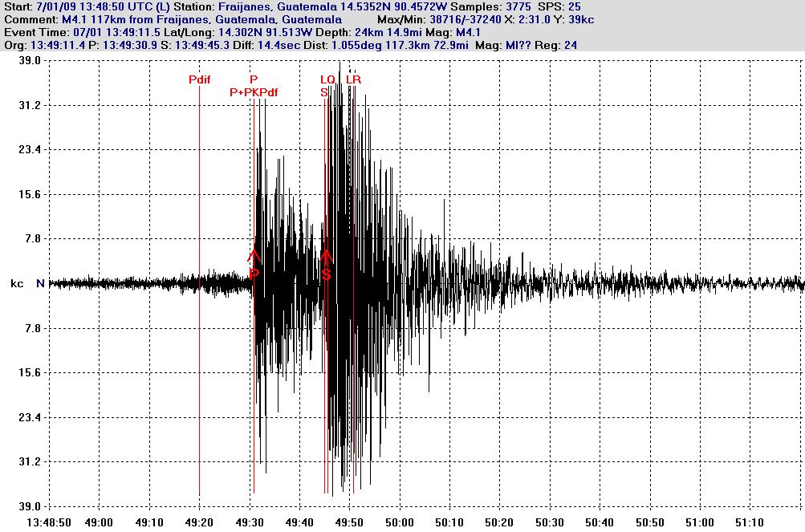Click the 51:10 time axis tick label
This screenshot has width=805, height=532.
tap(750, 522)
